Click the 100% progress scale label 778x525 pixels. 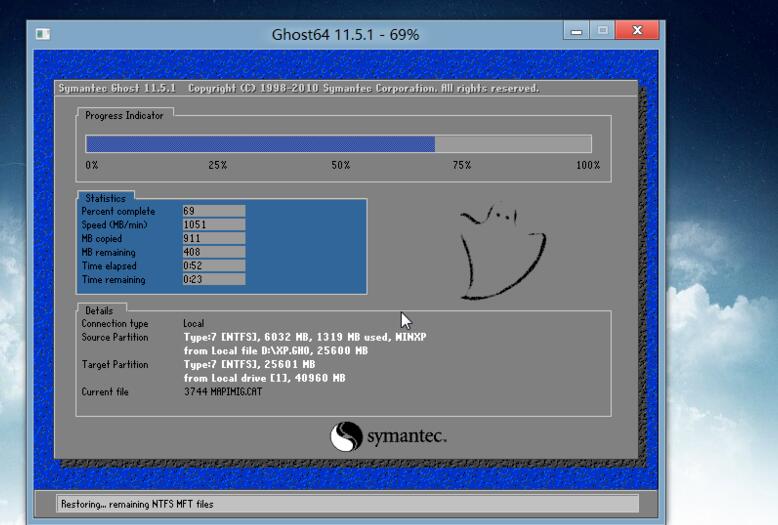pyautogui.click(x=588, y=165)
